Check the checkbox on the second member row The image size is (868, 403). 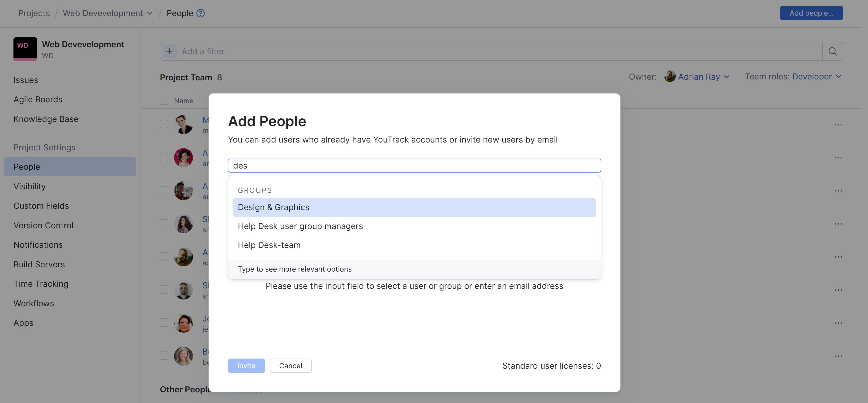tap(164, 157)
